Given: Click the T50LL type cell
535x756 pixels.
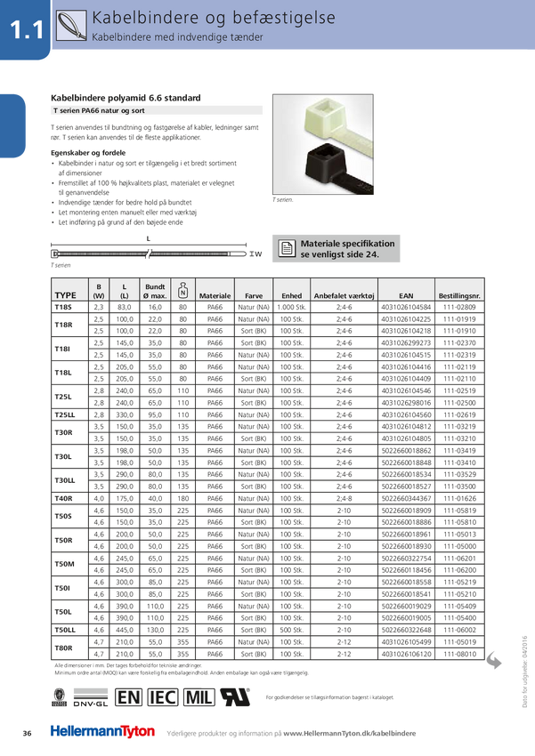Looking at the screenshot, I should point(70,630).
